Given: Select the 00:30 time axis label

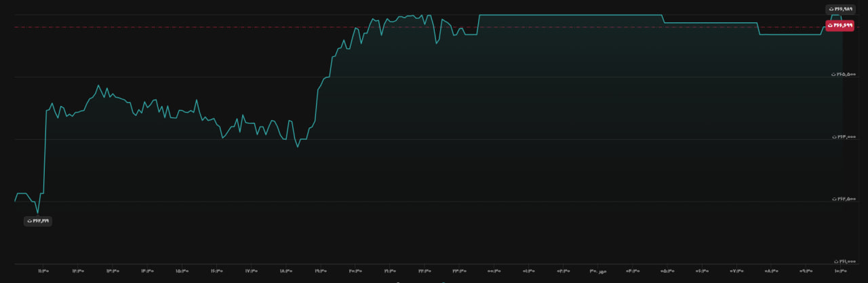Looking at the screenshot, I should click(494, 271).
